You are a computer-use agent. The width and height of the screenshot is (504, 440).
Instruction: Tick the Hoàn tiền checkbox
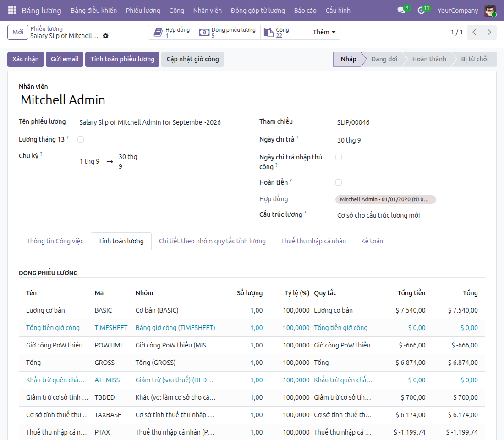pos(339,182)
